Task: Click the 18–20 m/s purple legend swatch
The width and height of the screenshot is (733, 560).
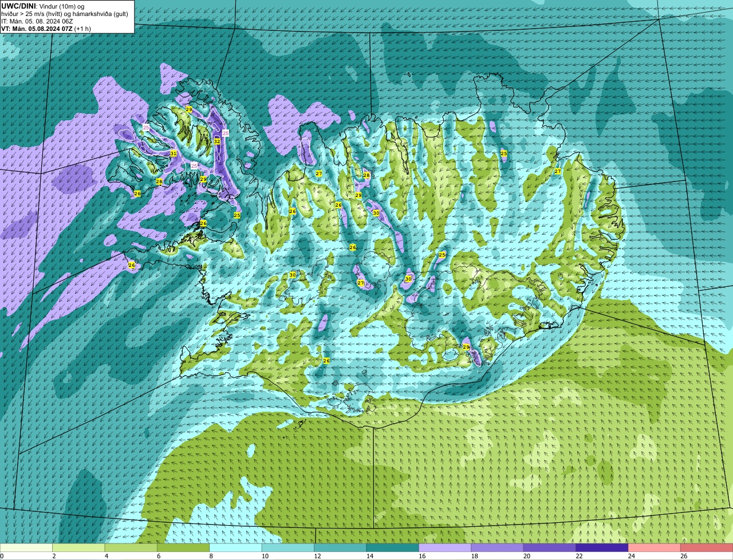Action: click(x=497, y=547)
